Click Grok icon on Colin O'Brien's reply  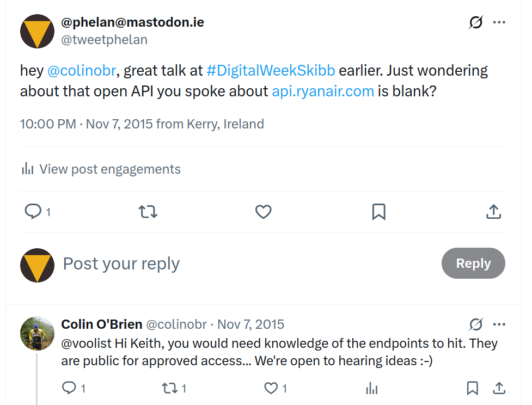475,325
